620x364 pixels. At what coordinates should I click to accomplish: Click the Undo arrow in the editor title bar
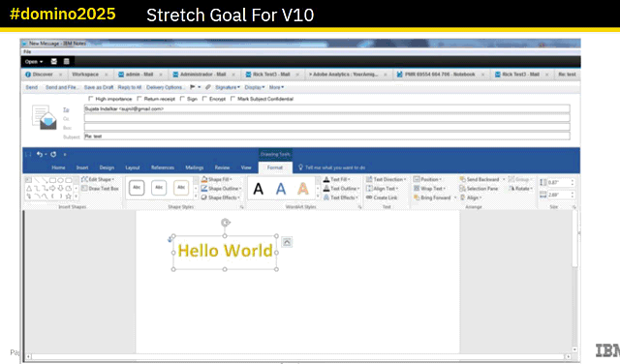(x=39, y=154)
